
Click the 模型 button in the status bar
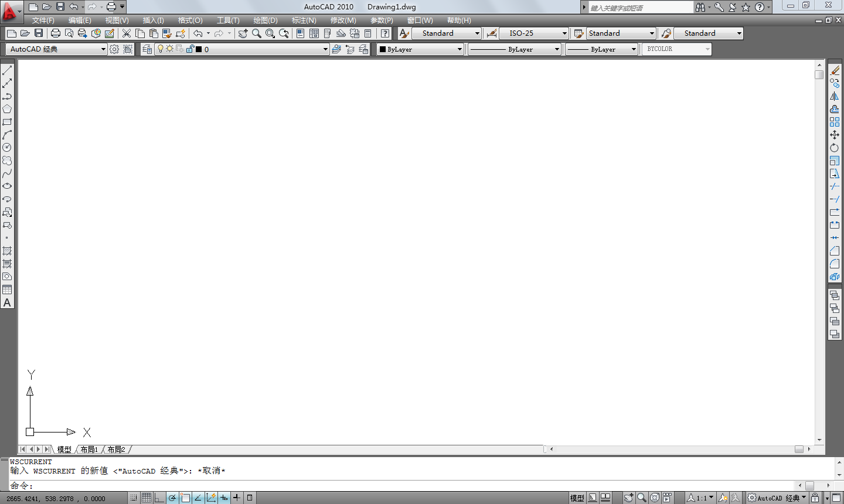coord(577,498)
